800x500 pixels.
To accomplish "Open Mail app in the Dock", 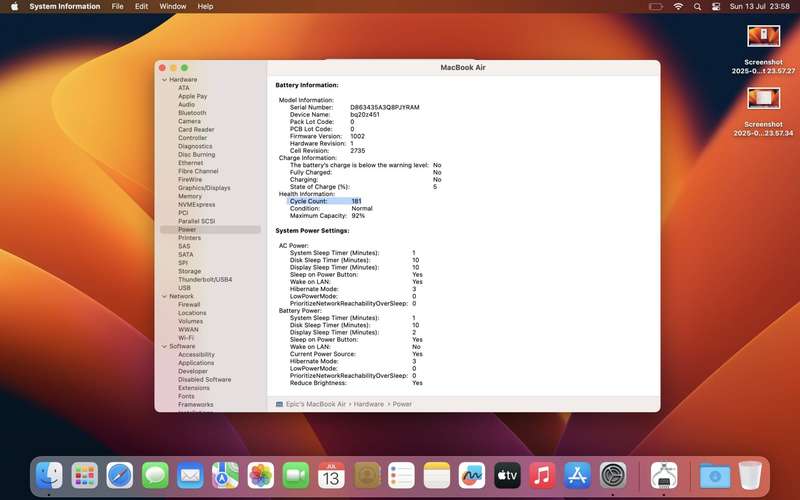I will point(190,475).
